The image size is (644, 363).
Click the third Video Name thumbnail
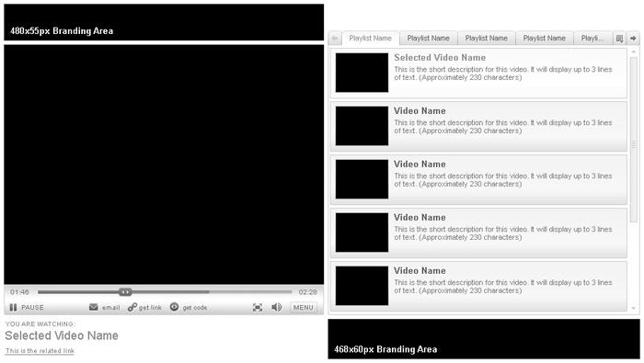pyautogui.click(x=362, y=233)
